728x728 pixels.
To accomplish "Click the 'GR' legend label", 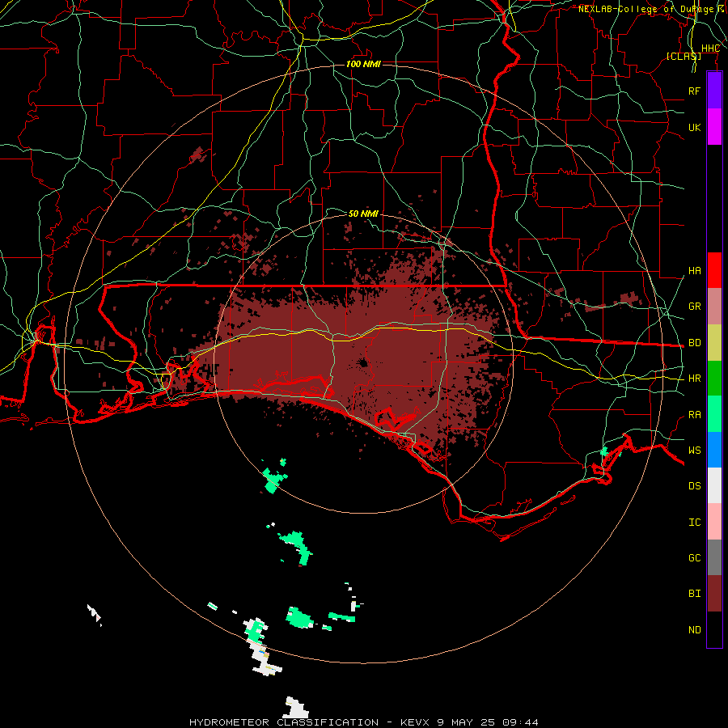I will coord(694,307).
